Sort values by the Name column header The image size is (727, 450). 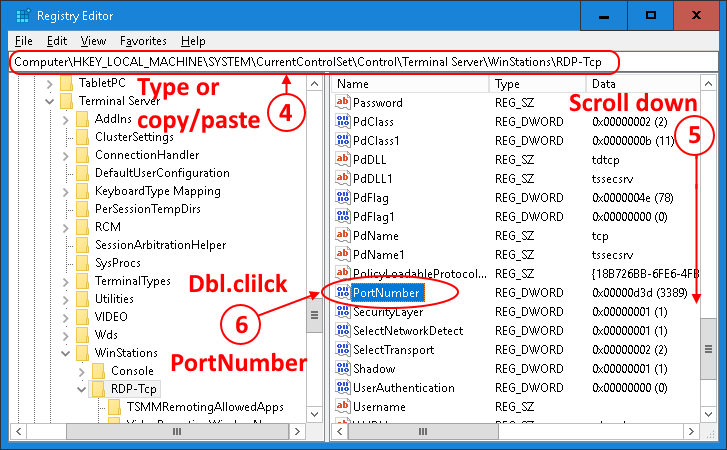click(410, 84)
